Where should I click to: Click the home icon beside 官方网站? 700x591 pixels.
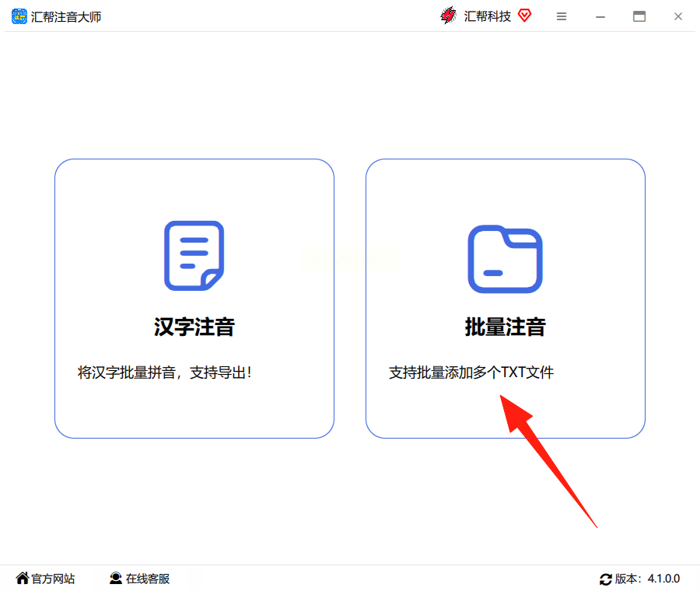point(23,578)
